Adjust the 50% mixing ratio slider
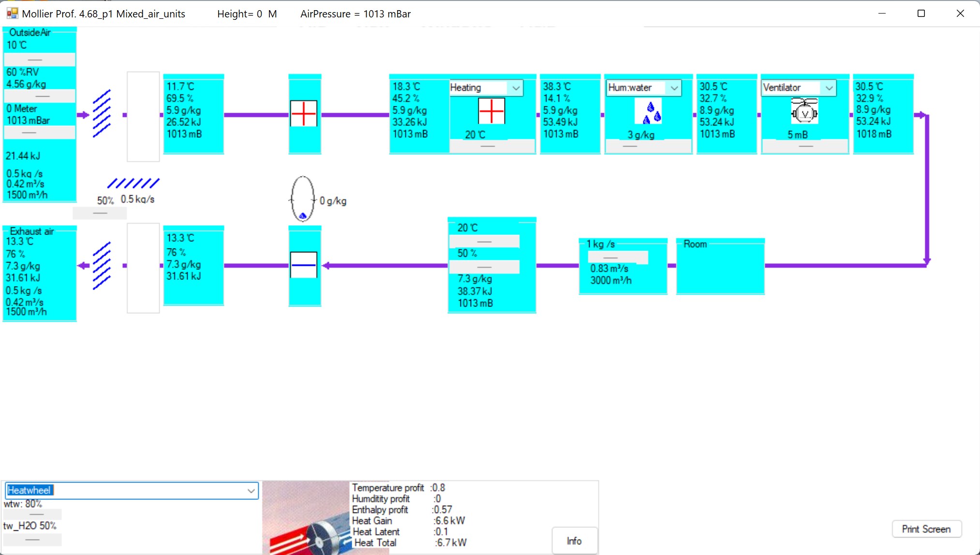980x555 pixels. [100, 213]
